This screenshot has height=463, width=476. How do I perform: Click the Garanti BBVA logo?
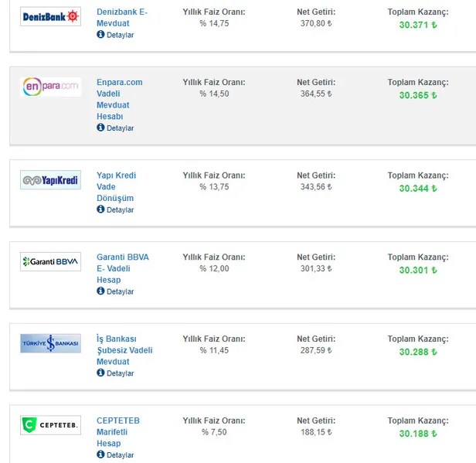50,262
